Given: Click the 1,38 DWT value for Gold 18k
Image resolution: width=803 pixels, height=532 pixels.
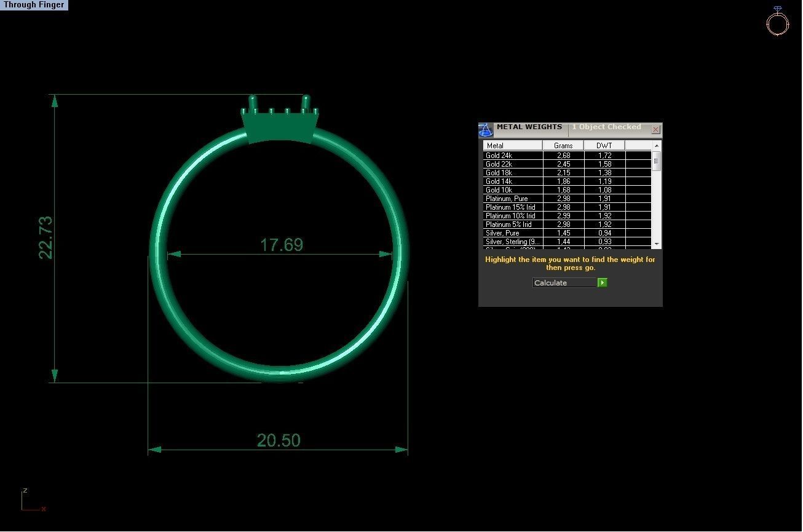Looking at the screenshot, I should (604, 173).
